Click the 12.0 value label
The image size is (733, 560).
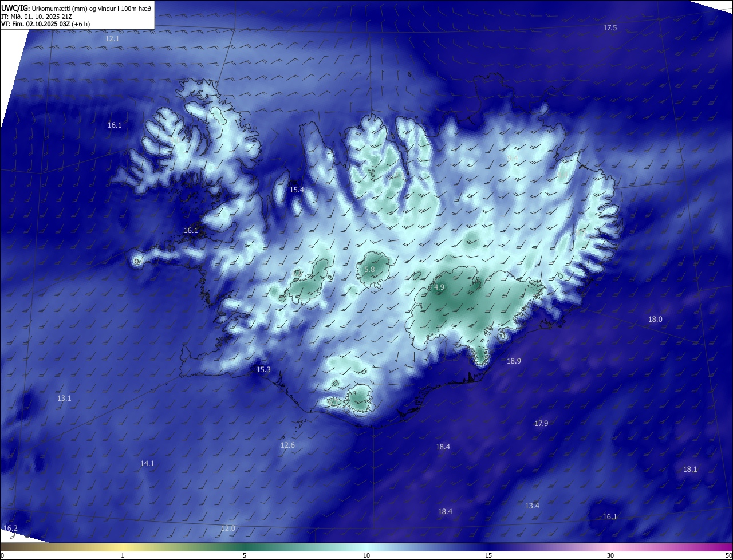(228, 529)
